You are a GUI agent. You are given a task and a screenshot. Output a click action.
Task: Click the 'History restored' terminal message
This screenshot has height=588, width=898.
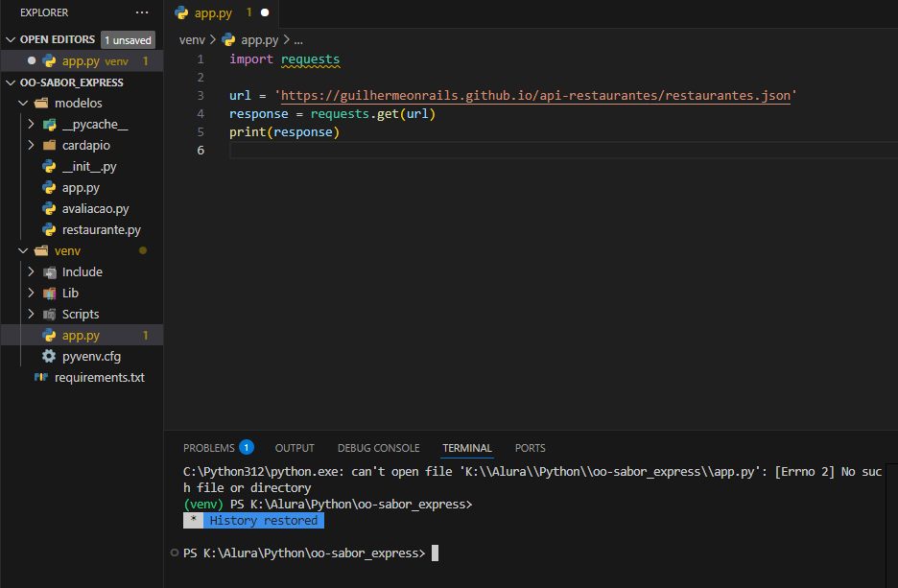click(264, 521)
